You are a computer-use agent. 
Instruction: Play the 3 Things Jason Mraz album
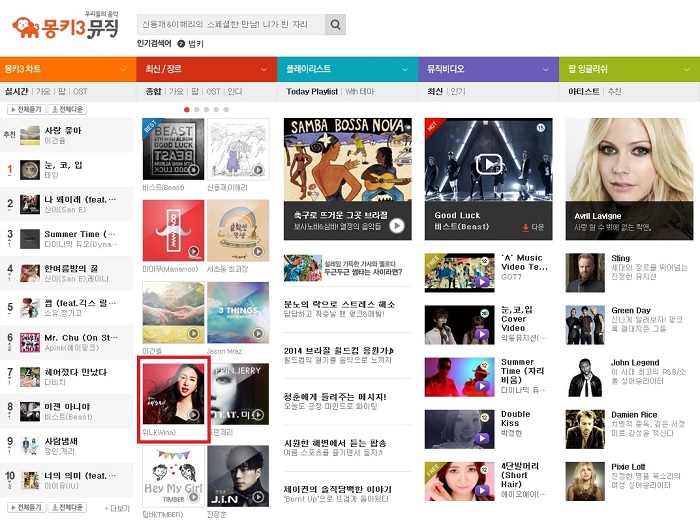[x=258, y=333]
